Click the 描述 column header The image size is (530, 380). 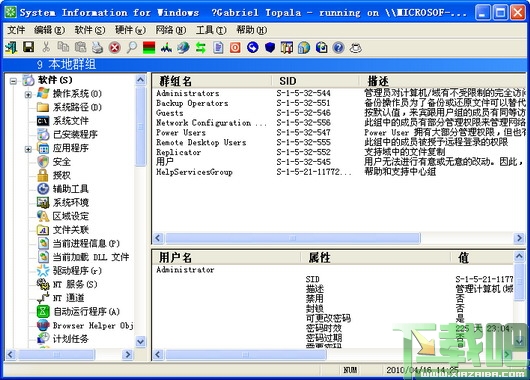[443, 81]
